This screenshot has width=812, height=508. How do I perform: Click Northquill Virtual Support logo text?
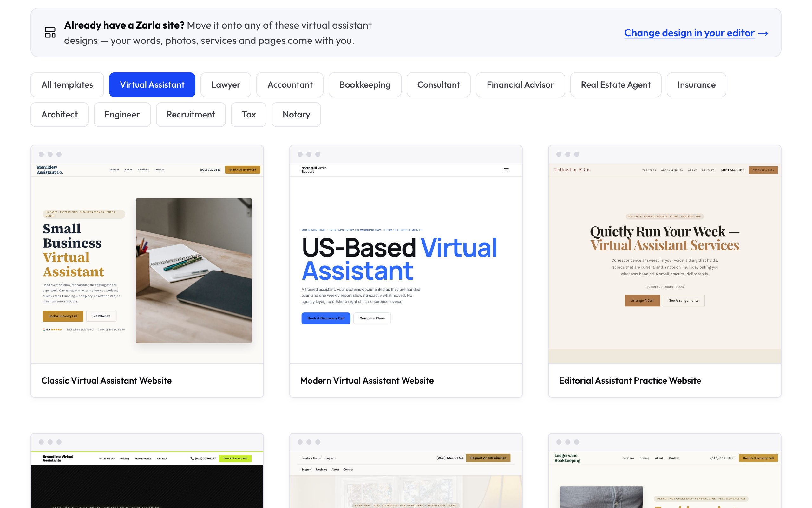314,170
